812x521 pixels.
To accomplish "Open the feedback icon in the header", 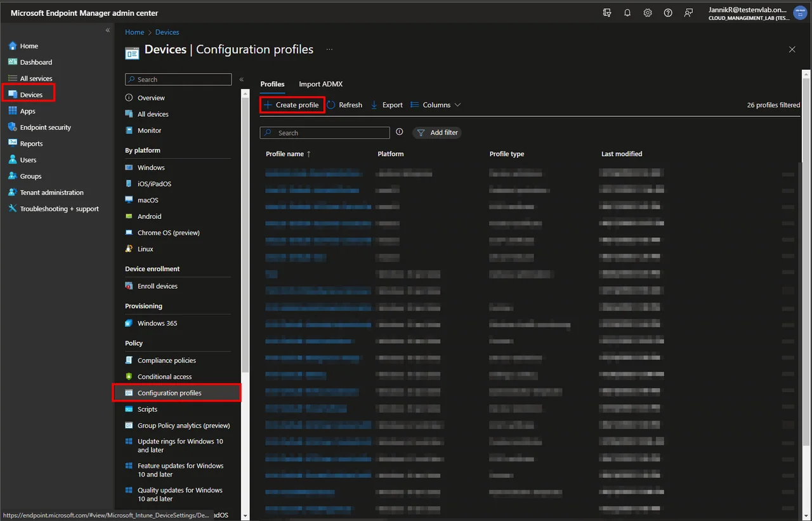I will pos(688,13).
